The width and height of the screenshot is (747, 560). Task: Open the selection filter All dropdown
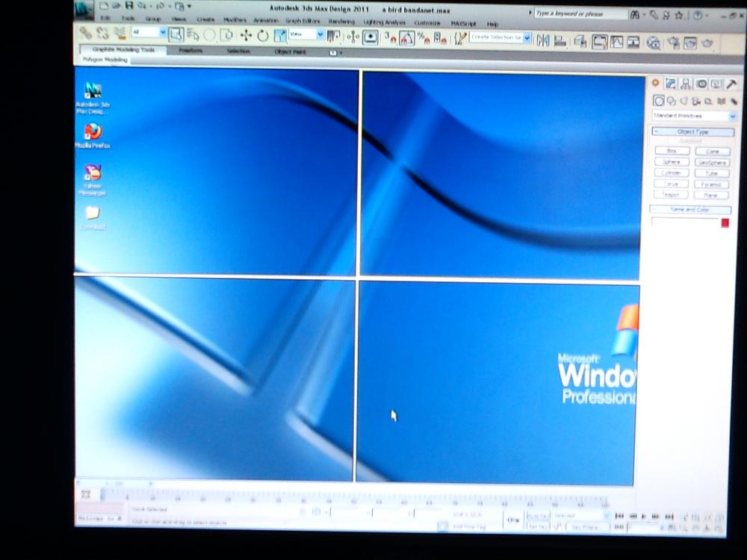point(149,32)
